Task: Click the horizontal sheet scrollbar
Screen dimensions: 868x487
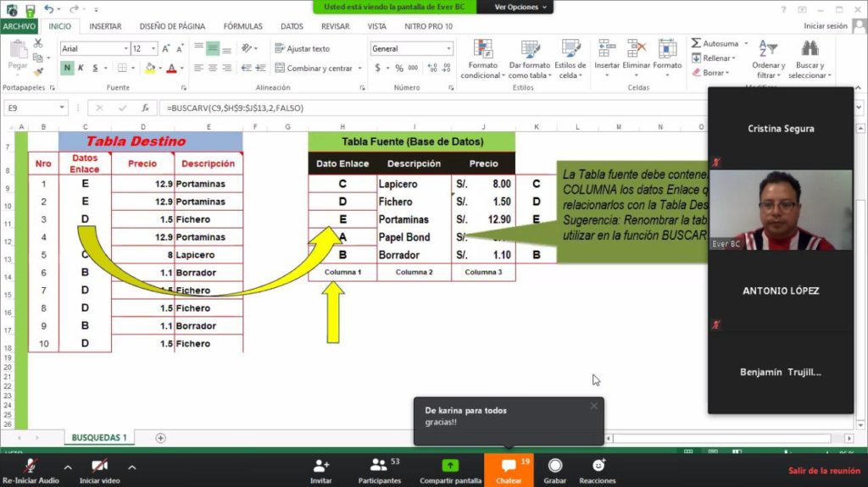Action: coord(722,439)
